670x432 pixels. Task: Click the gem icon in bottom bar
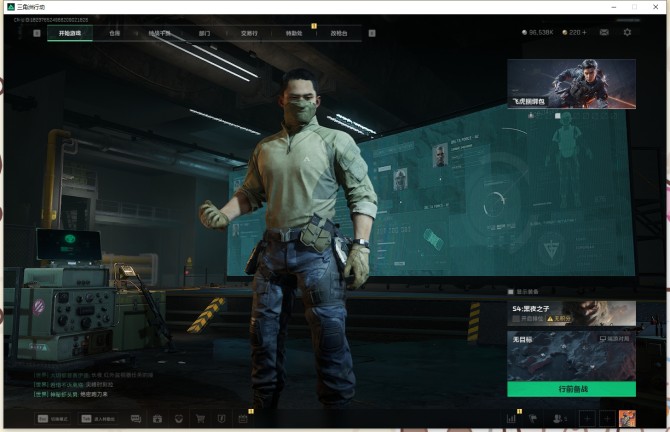click(x=179, y=419)
